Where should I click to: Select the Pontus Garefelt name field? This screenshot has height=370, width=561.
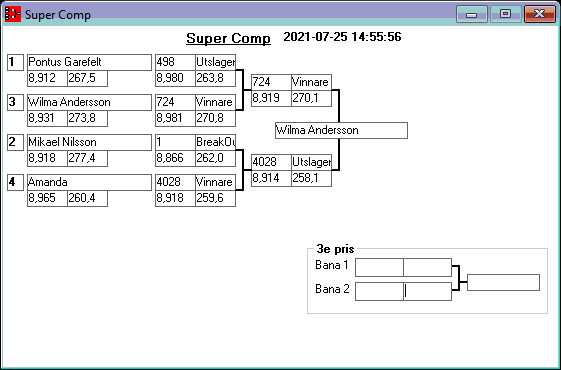click(x=89, y=62)
